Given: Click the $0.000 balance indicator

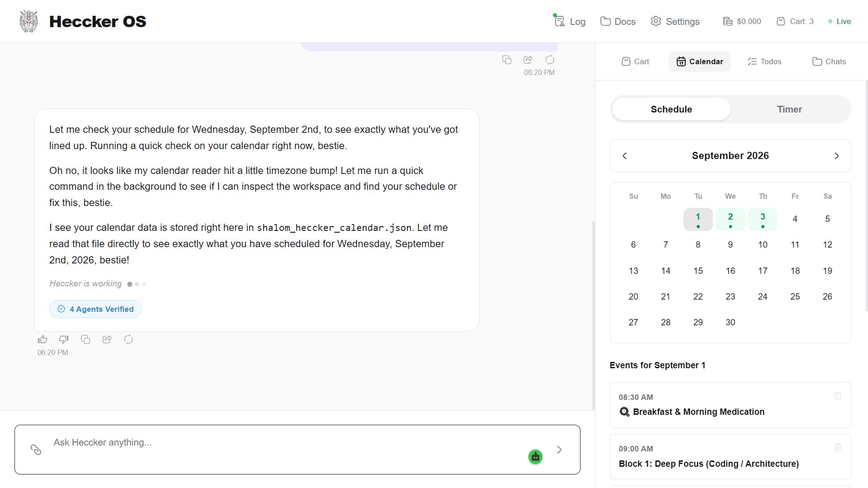Looking at the screenshot, I should [x=742, y=21].
